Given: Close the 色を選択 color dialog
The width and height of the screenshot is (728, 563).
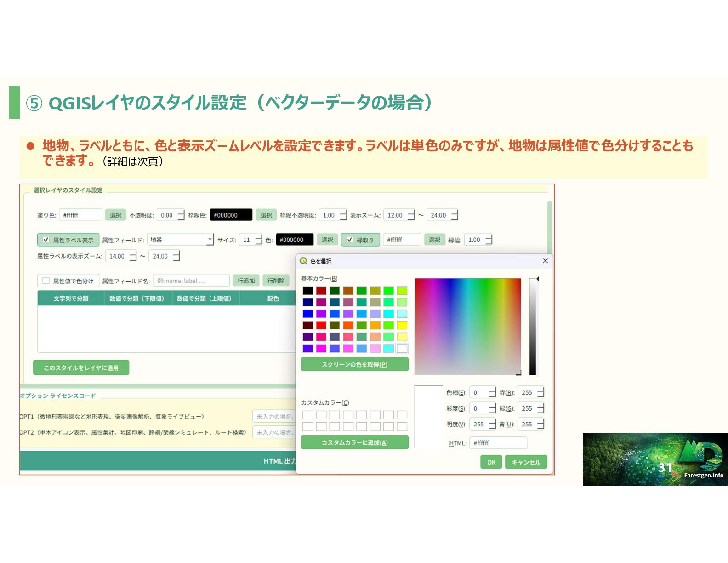Looking at the screenshot, I should click(545, 261).
